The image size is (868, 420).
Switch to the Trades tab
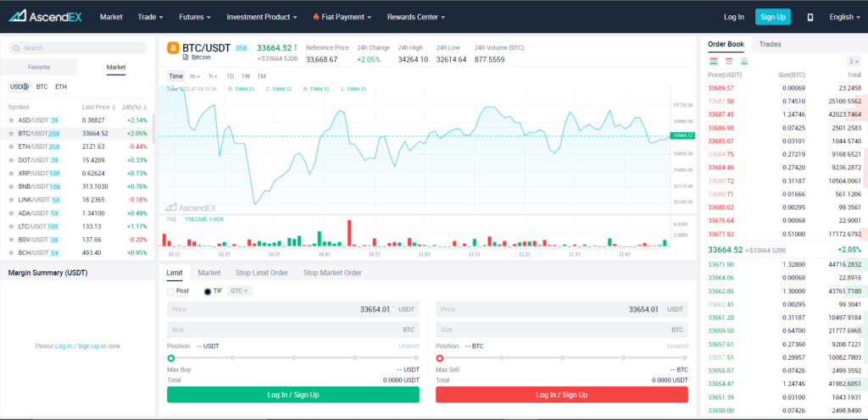click(x=770, y=44)
